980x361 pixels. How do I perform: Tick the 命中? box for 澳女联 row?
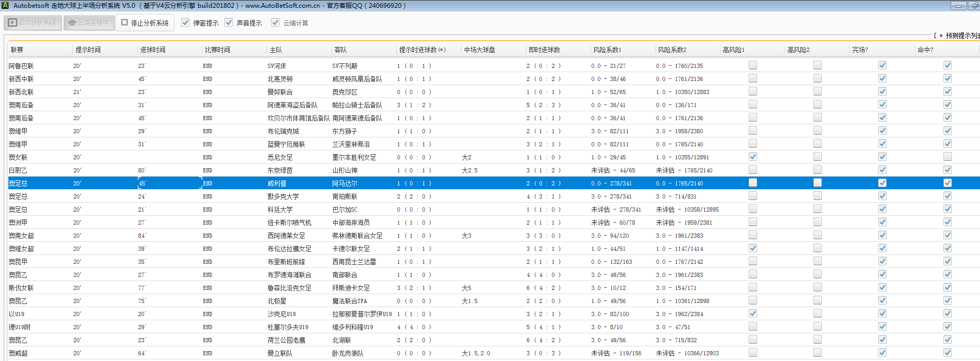[x=947, y=157]
